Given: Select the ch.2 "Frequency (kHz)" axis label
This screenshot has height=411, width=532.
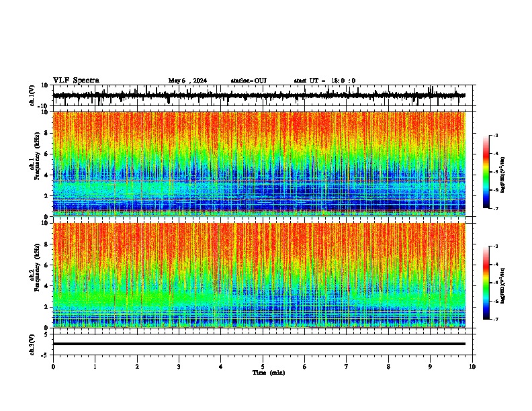Looking at the screenshot, I should 37,269.
